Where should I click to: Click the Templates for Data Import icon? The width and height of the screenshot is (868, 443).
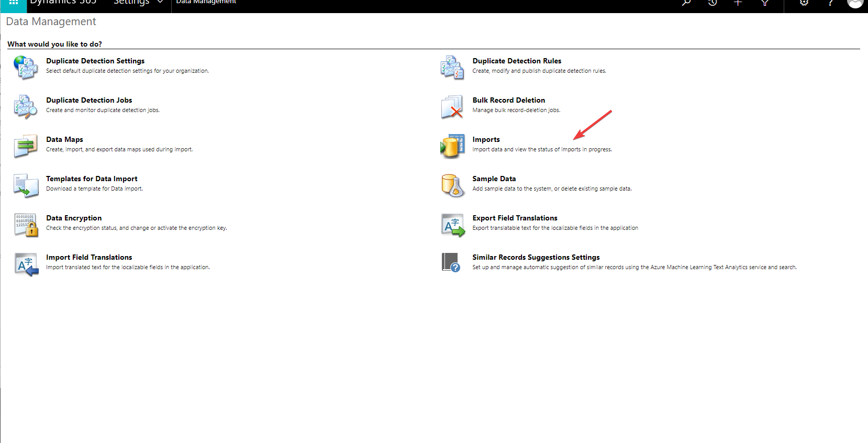[x=26, y=185]
